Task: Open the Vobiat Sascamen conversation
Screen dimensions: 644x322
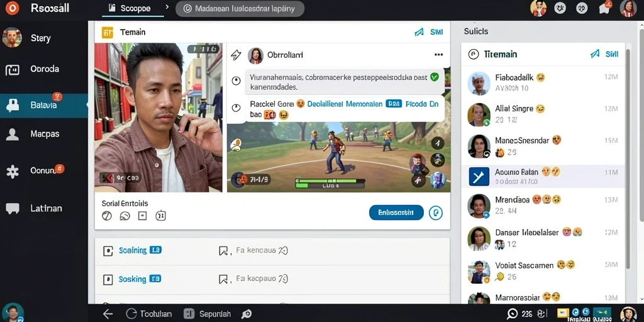Action: tap(543, 271)
